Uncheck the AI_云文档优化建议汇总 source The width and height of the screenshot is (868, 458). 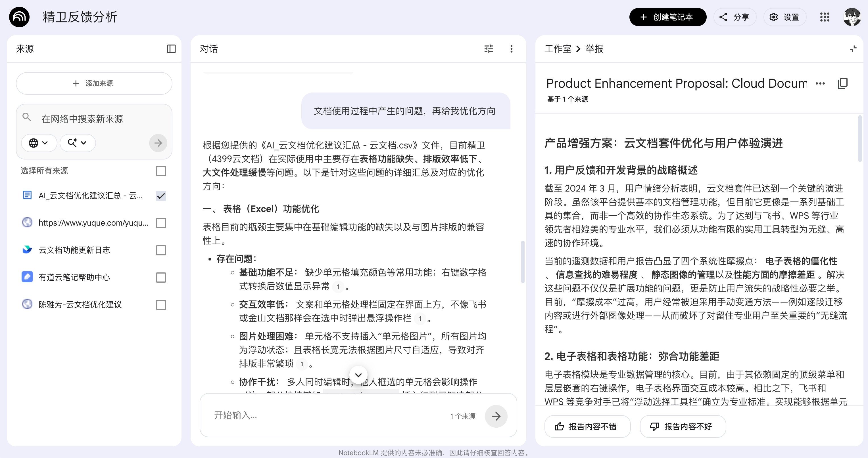[161, 196]
